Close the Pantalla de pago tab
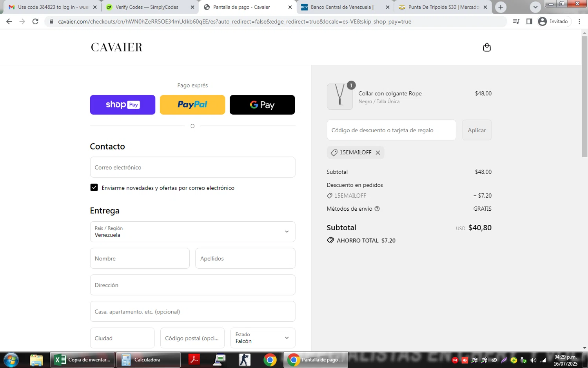Image resolution: width=588 pixels, height=368 pixels. (290, 7)
